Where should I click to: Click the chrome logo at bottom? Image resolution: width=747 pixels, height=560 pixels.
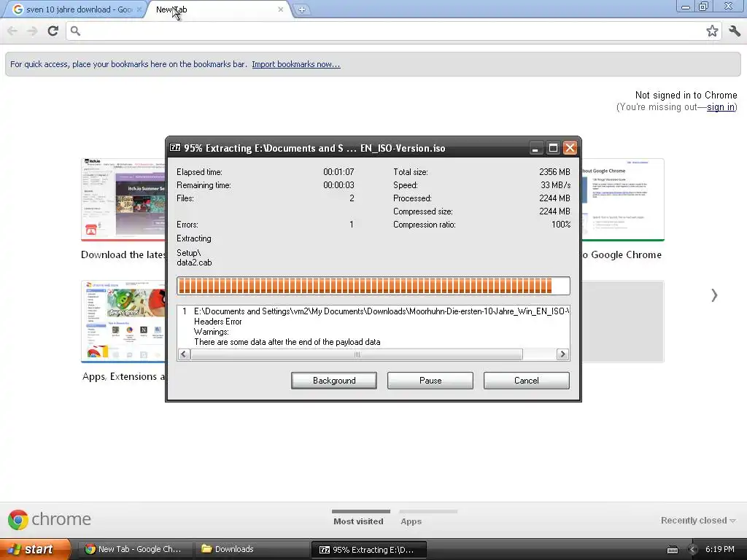pyautogui.click(x=50, y=519)
